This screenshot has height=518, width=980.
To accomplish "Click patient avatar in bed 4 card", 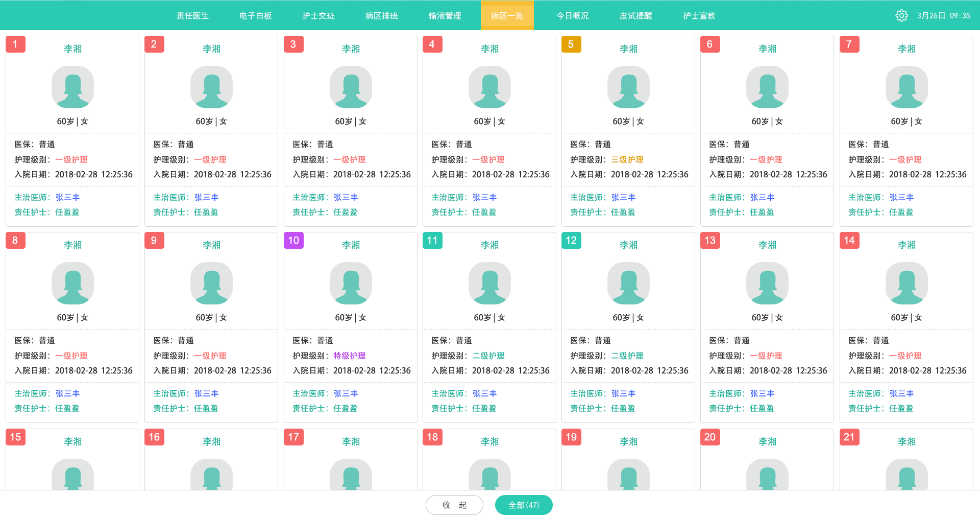I will 489,87.
